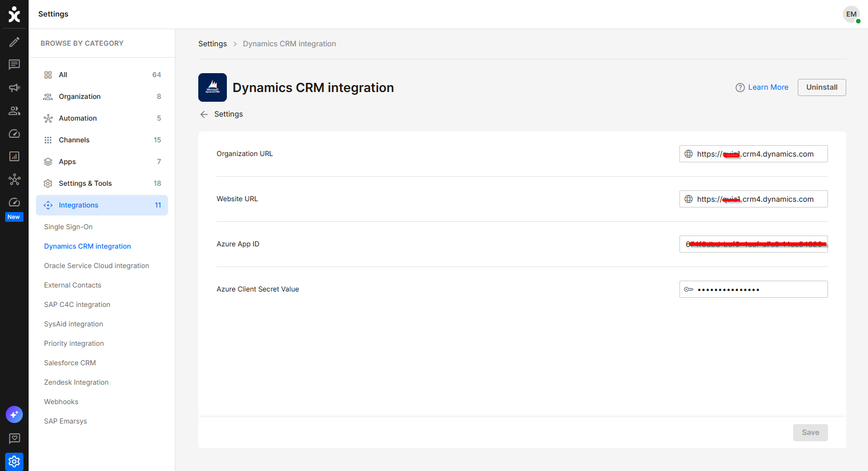Select the Organization category

coord(102,97)
